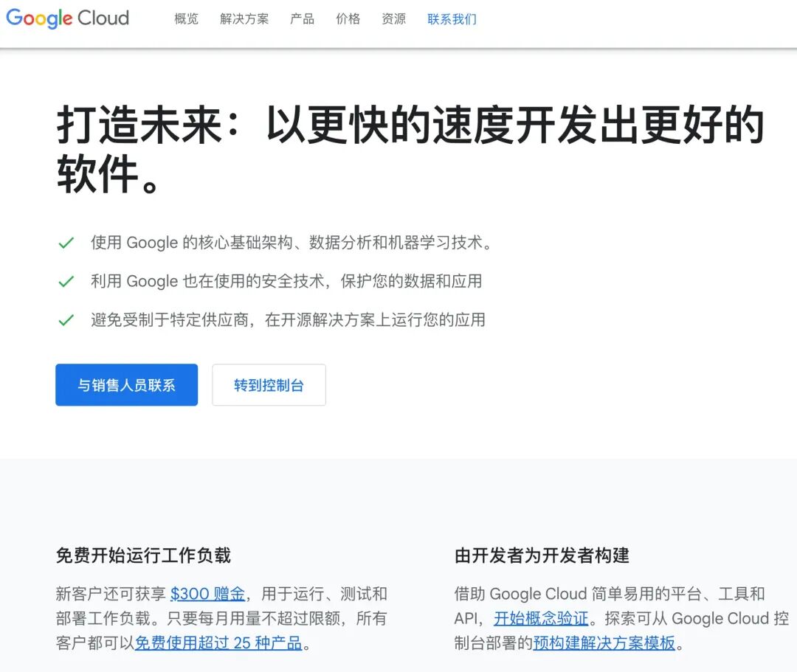Click the text 使用 Google 的核心基础架构、数据分析和机器学习技术。
797x672 pixels.
(291, 243)
